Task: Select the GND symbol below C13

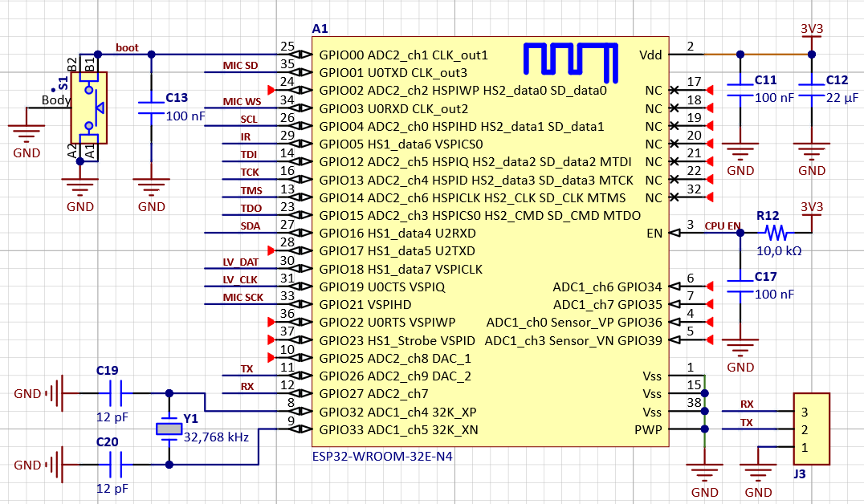Action: pyautogui.click(x=152, y=187)
